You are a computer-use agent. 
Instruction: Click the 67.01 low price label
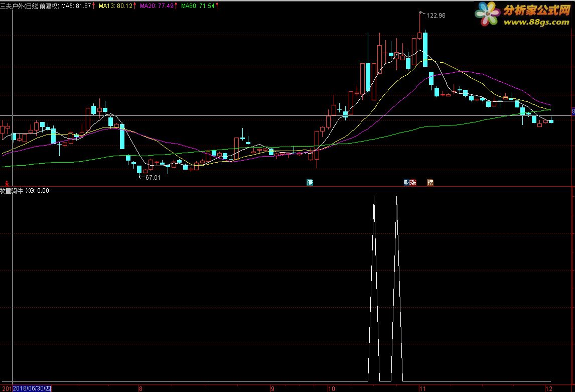pyautogui.click(x=153, y=178)
